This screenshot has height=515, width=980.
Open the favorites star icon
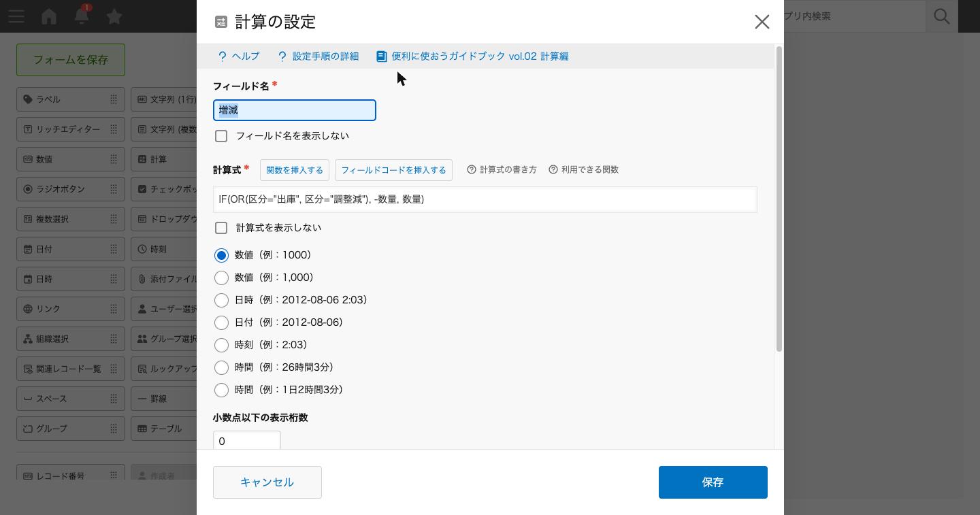tap(114, 16)
